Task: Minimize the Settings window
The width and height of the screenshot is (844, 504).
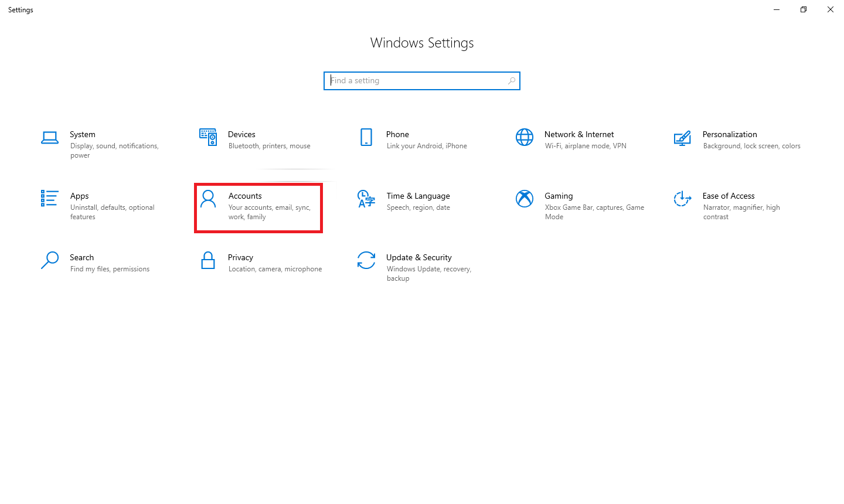Action: pyautogui.click(x=777, y=9)
